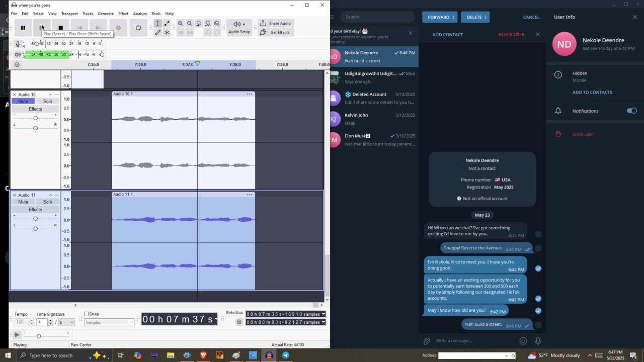644x362 pixels.
Task: Click Block User in chat header
Action: pyautogui.click(x=511, y=35)
